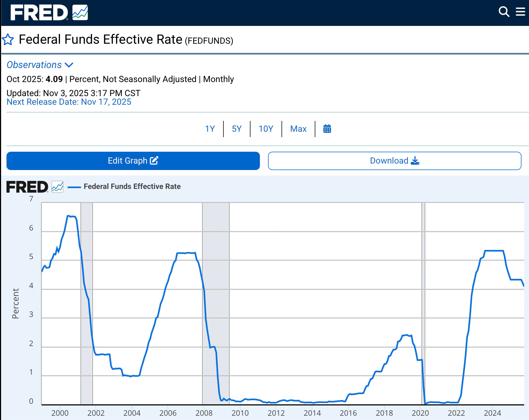Expand the Observations dropdown
529x420 pixels.
click(34, 65)
